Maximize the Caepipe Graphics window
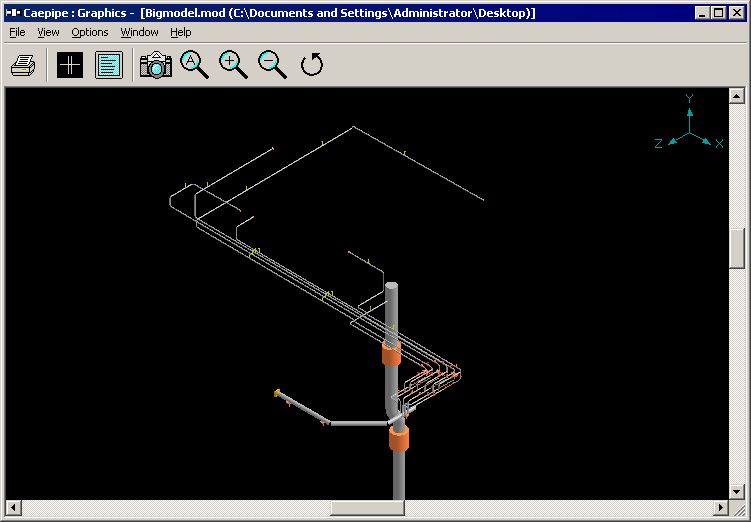Image resolution: width=751 pixels, height=522 pixels. coord(719,13)
